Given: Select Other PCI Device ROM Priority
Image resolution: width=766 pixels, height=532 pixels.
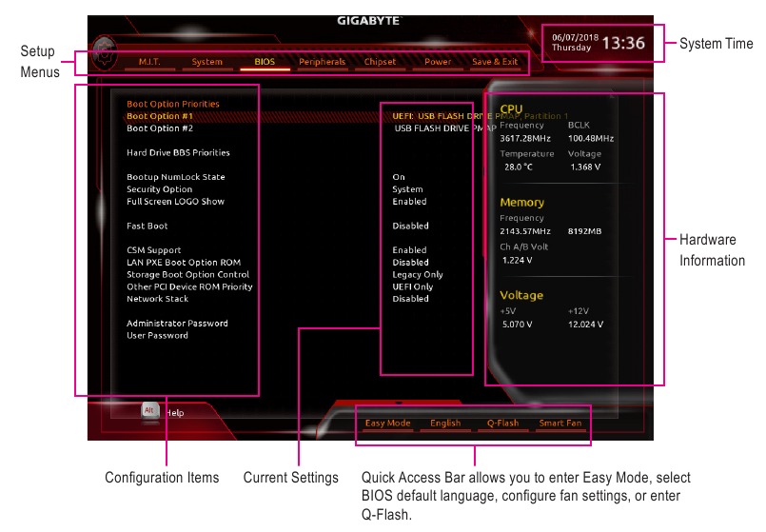Looking at the screenshot, I should pos(189,286).
